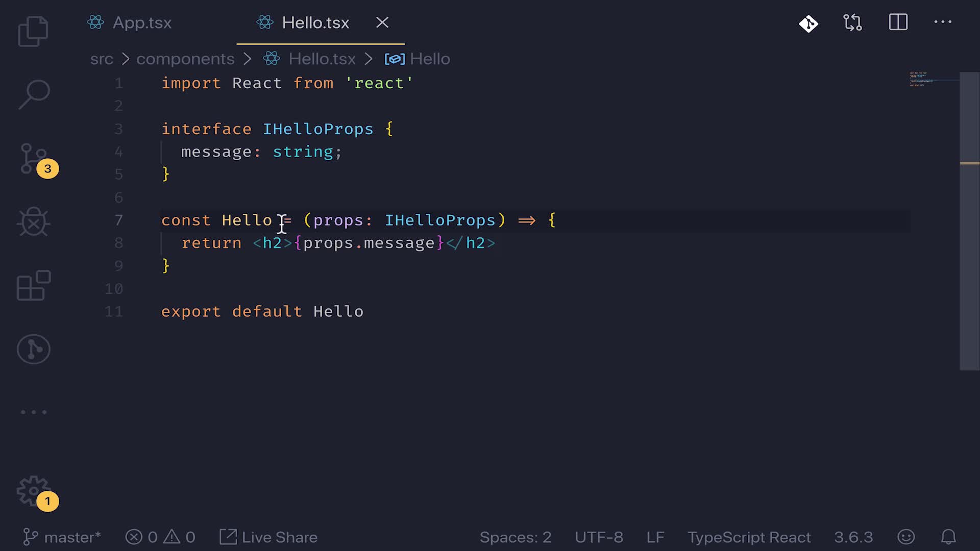Start a Live Share session

tap(269, 537)
